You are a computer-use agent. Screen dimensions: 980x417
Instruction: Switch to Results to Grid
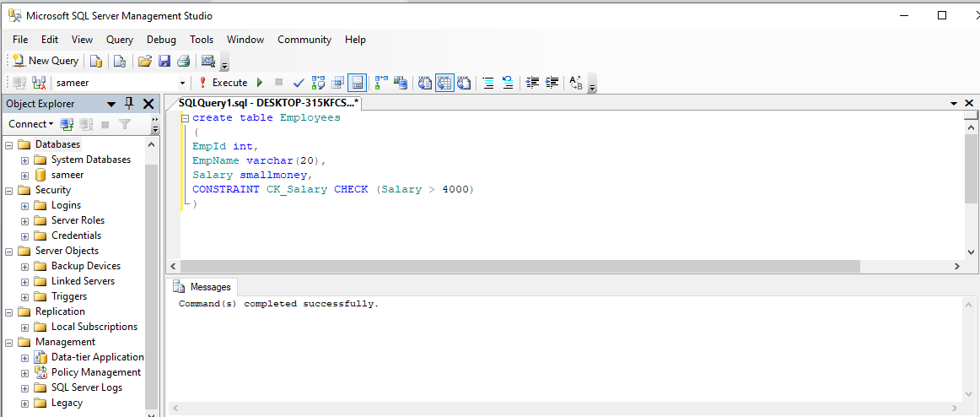click(x=444, y=83)
